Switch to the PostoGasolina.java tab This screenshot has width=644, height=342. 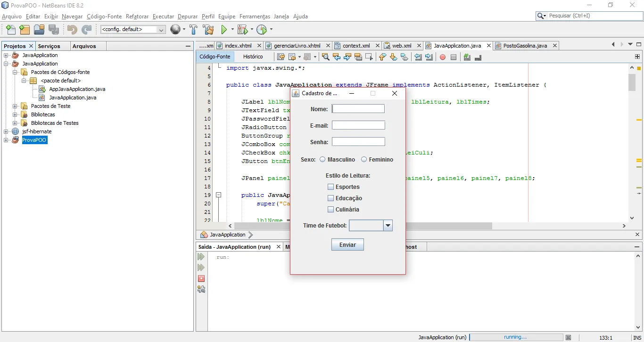[x=525, y=46]
